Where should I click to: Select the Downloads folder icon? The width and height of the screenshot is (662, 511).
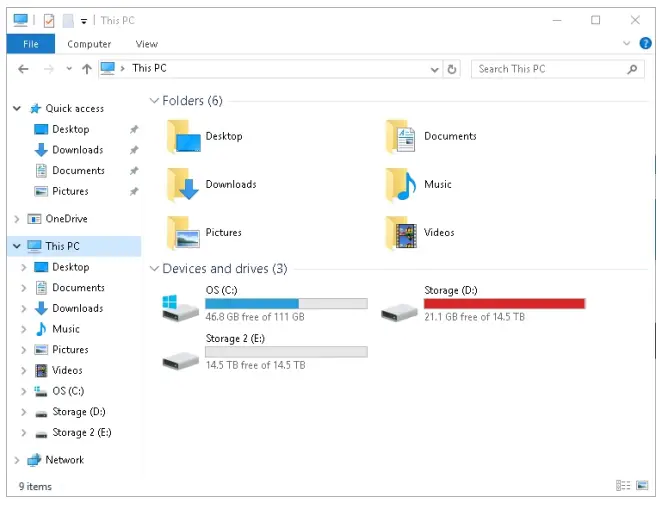184,184
